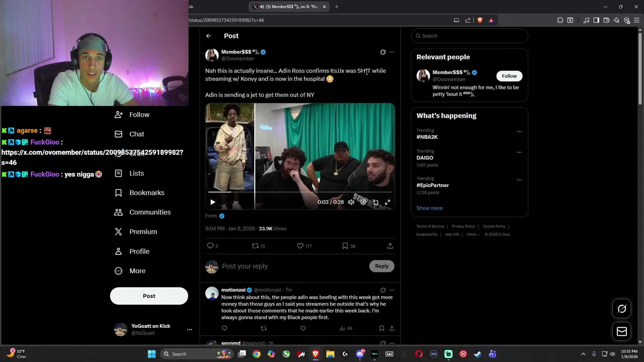Seek on the video progress bar
The image size is (644, 362).
(300, 192)
